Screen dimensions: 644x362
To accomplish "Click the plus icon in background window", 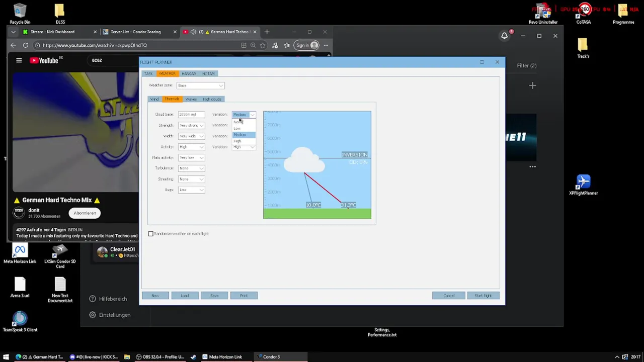I will (x=532, y=85).
